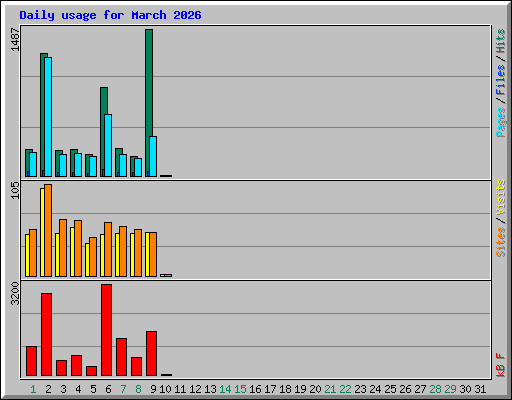Image resolution: width=512 pixels, height=400 pixels.
Task: Click the cyan "Pages" legend label
Action: pos(501,122)
